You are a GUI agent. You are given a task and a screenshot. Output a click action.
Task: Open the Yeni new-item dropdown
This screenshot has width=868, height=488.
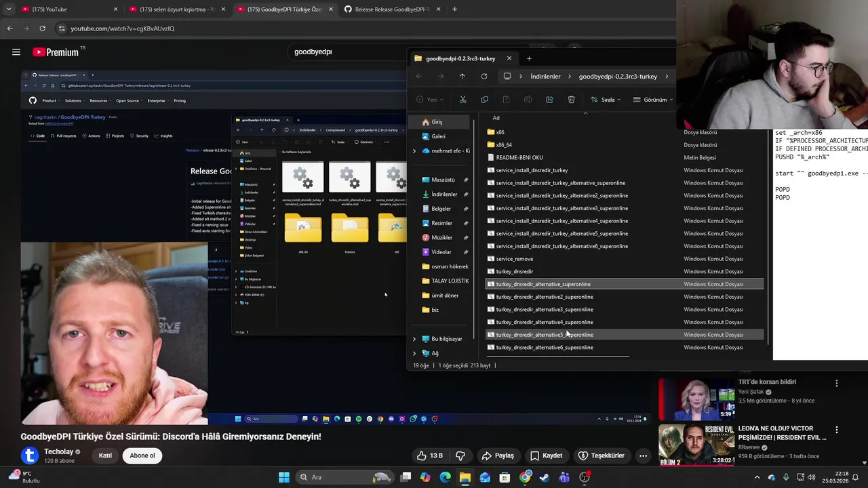click(429, 100)
